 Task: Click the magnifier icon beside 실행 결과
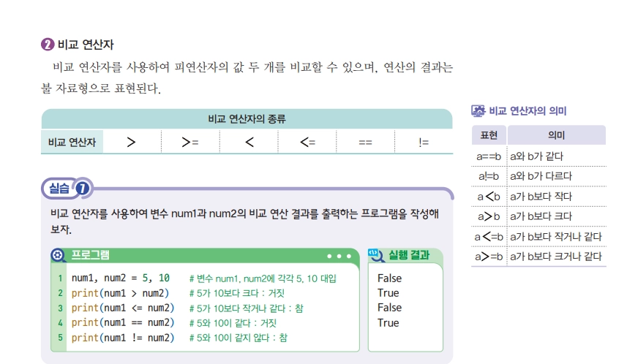tap(376, 255)
